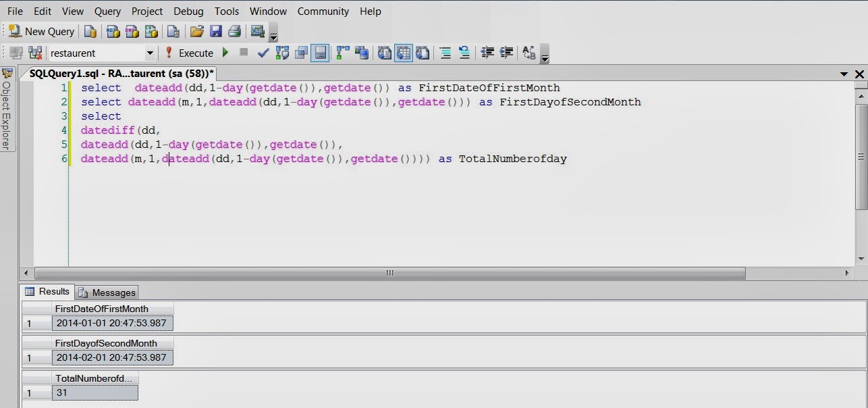Select the Display Estimated Execution Plan icon
This screenshot has width=868, height=408.
[x=281, y=53]
